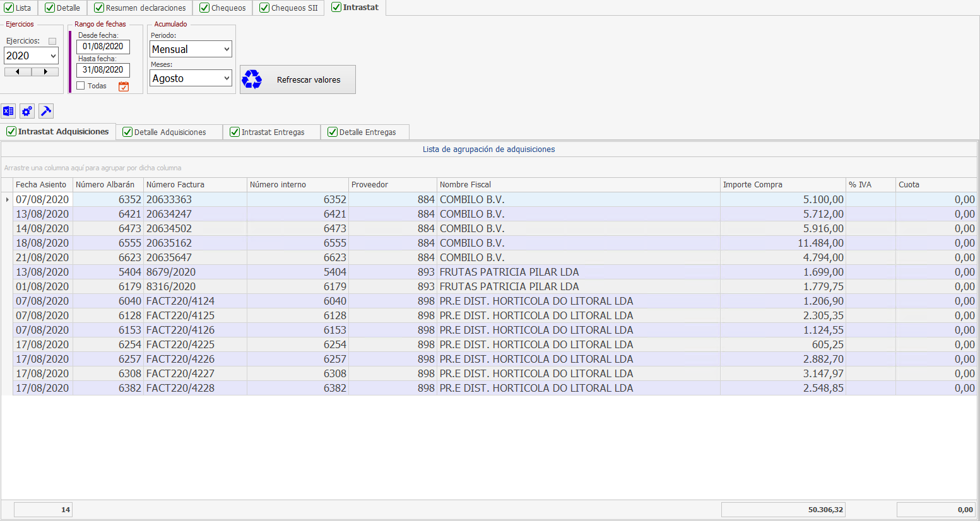Enable the Todas checkbox
Image resolution: width=980 pixels, height=521 pixels.
coord(81,86)
